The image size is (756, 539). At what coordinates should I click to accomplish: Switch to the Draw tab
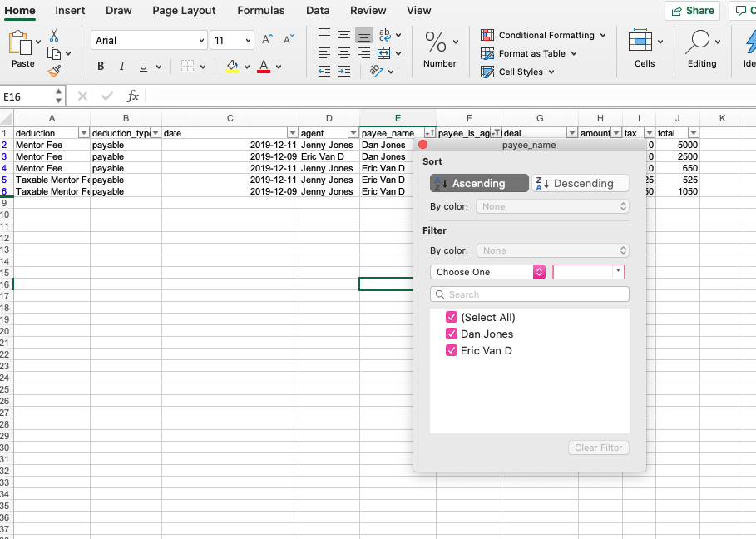(119, 11)
